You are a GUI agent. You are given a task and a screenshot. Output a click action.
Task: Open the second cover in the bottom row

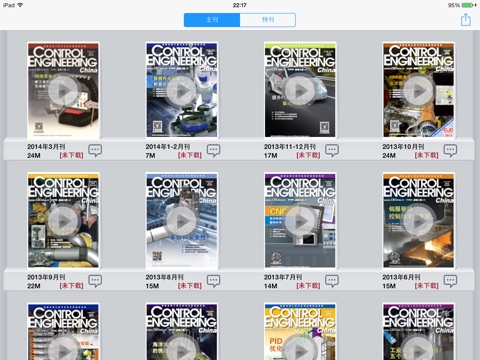[182, 332]
